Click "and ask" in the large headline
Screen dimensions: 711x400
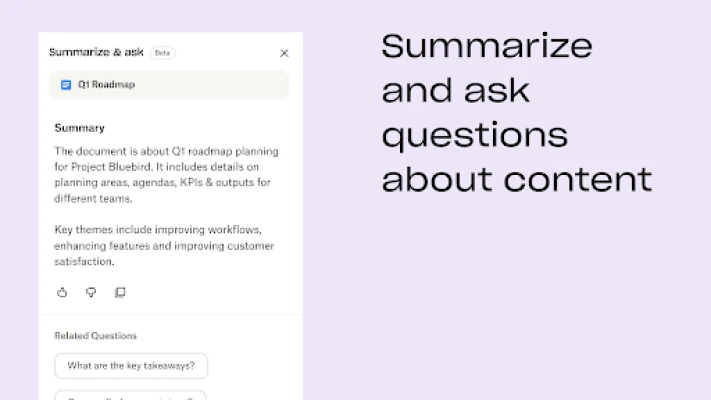pyautogui.click(x=455, y=90)
